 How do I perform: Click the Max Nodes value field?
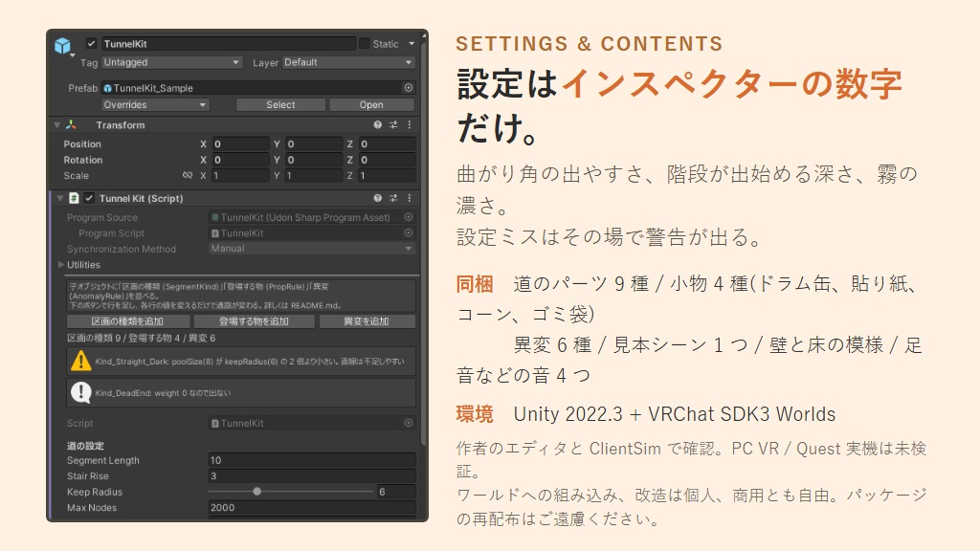[x=312, y=507]
